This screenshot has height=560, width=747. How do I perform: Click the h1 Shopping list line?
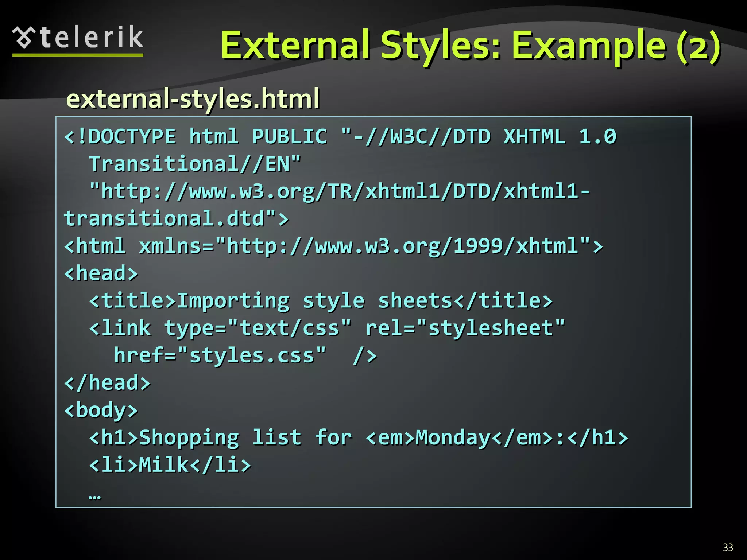click(359, 437)
